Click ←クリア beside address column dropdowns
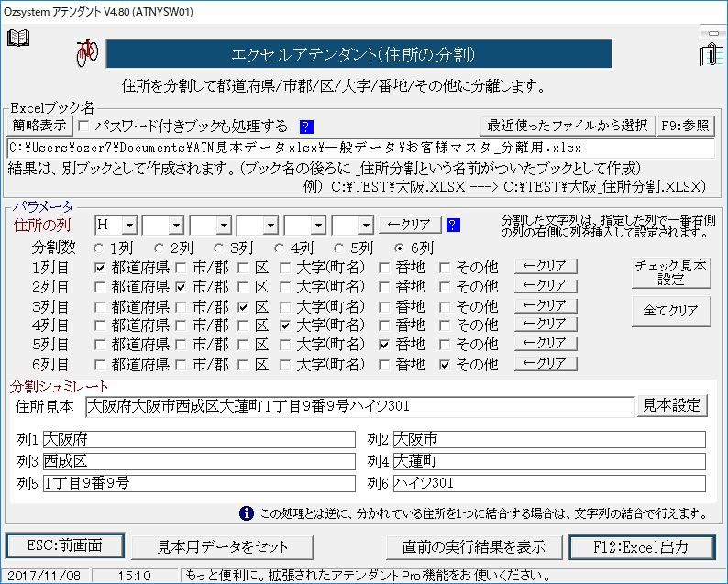The width and height of the screenshot is (728, 584). (x=410, y=225)
